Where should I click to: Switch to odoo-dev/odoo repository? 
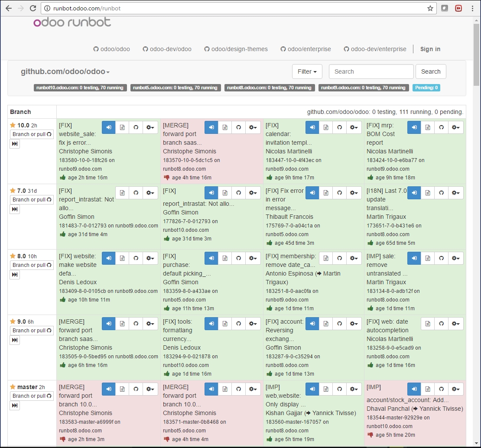[x=167, y=49]
